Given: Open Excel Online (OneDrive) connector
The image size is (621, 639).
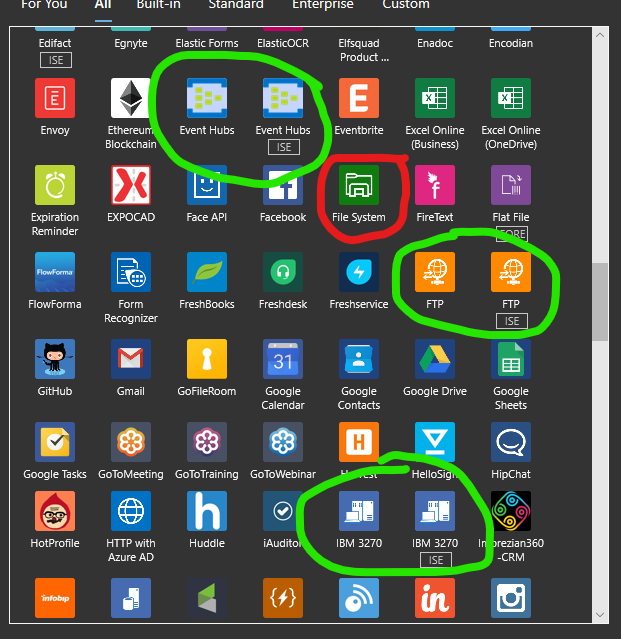Looking at the screenshot, I should pyautogui.click(x=511, y=98).
